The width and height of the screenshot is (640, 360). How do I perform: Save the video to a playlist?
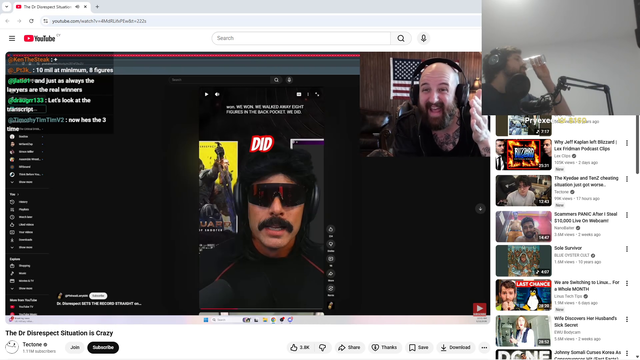[419, 347]
